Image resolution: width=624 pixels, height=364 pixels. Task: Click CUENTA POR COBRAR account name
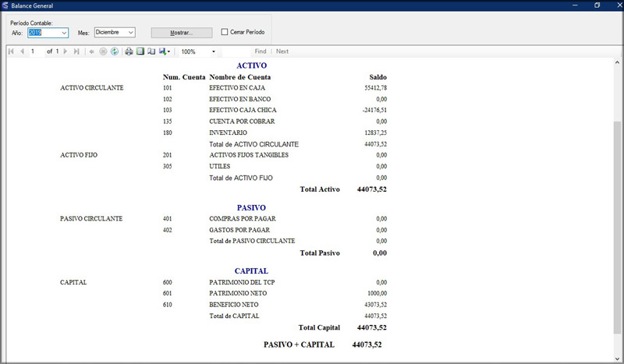point(242,122)
